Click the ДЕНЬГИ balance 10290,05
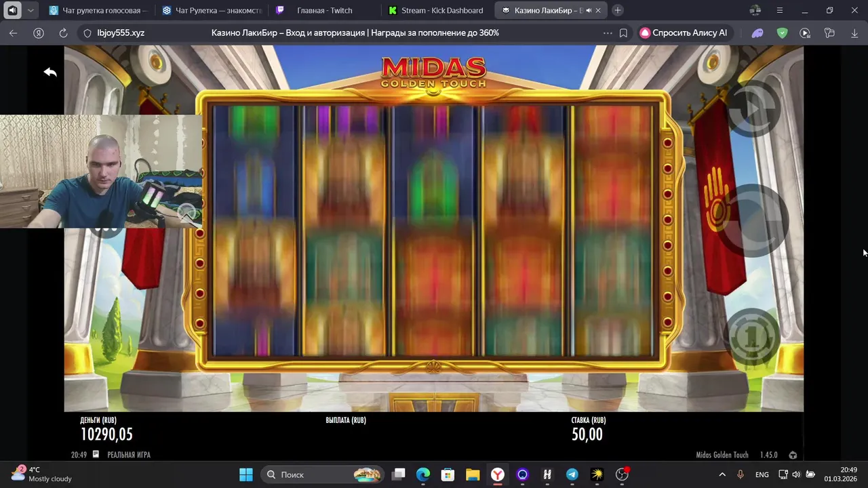 [106, 434]
